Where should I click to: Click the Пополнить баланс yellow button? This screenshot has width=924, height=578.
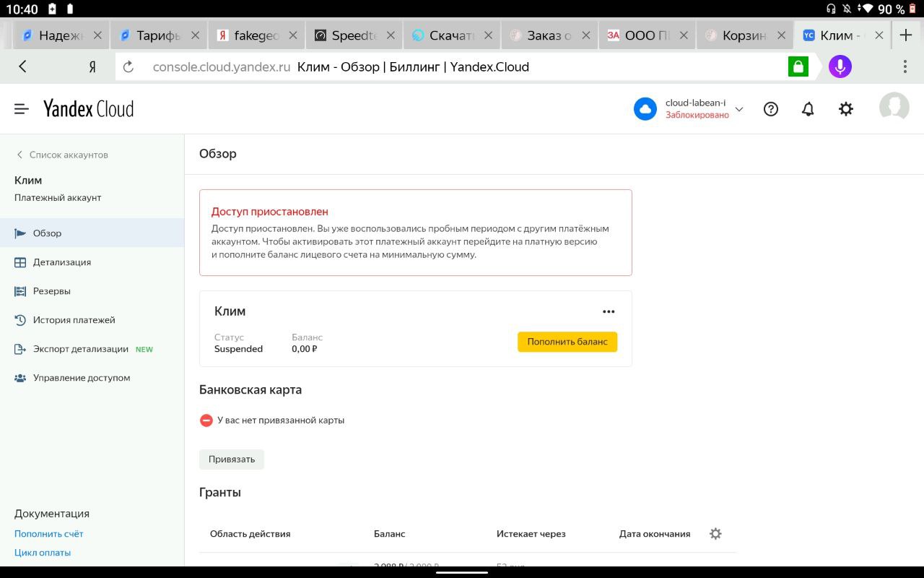tap(567, 342)
